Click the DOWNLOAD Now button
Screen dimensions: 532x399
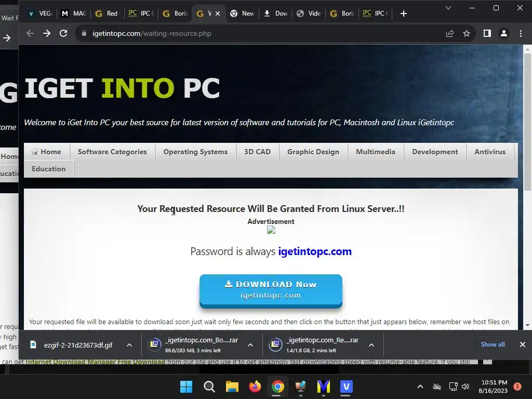pos(271,290)
